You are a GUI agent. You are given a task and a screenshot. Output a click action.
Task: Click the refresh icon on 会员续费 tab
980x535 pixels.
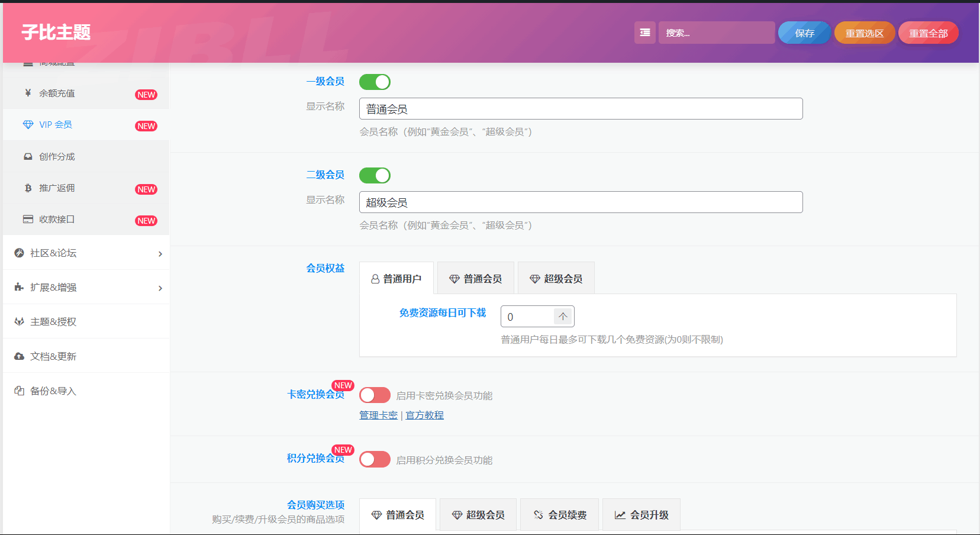click(538, 515)
